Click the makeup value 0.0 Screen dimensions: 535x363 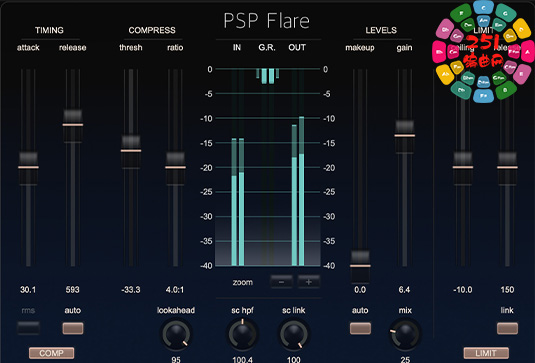[x=360, y=290]
